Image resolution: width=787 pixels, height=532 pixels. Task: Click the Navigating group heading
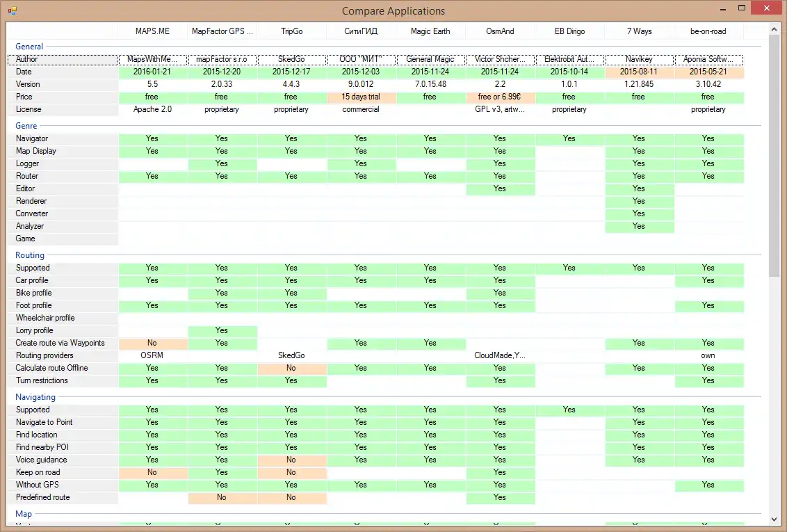[35, 397]
